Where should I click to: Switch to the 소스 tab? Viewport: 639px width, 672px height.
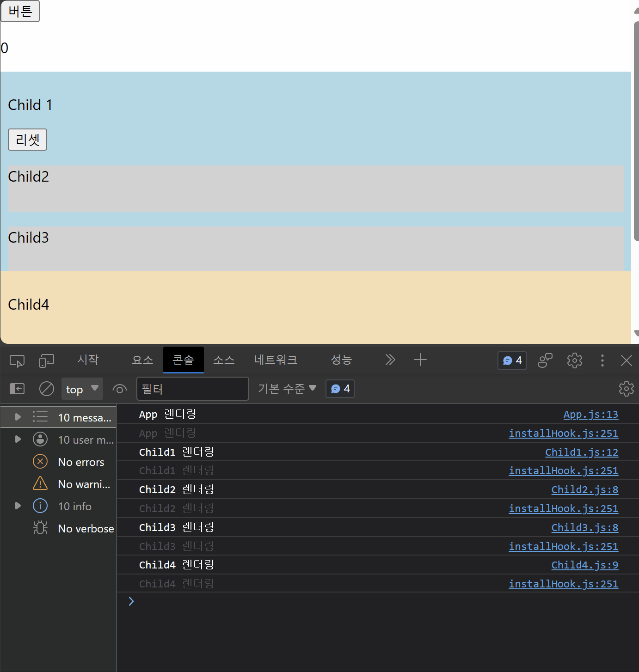tap(224, 360)
